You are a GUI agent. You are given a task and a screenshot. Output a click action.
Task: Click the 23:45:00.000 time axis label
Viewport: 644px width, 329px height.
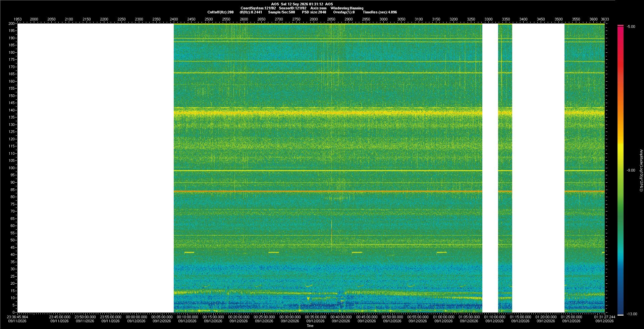(x=60, y=317)
